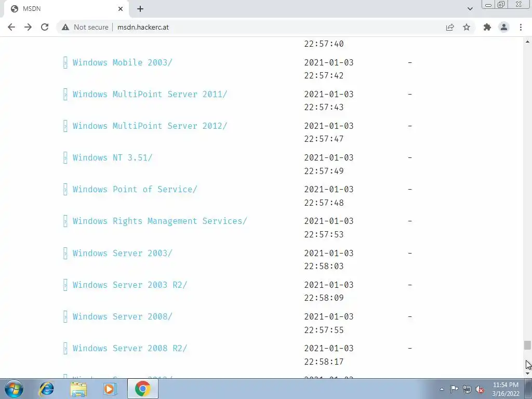Open Windows Point of Service/ link
The height and width of the screenshot is (399, 532).
click(x=135, y=189)
